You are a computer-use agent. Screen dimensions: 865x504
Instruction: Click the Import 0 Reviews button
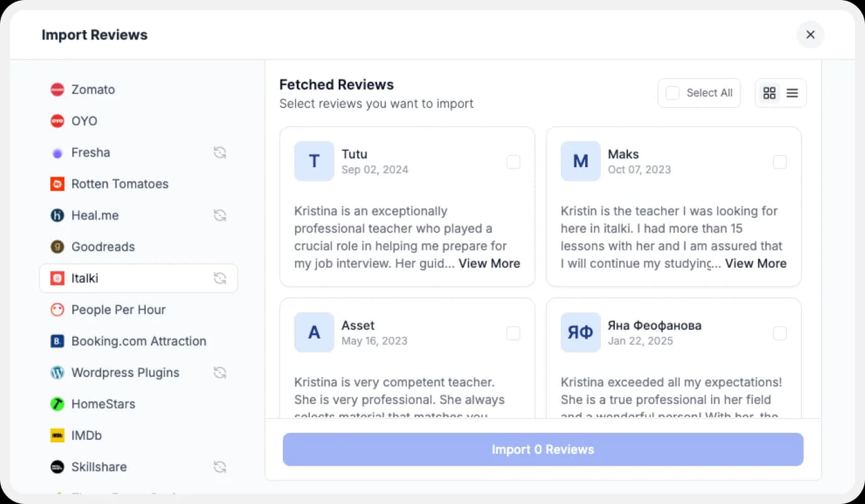[x=543, y=449]
